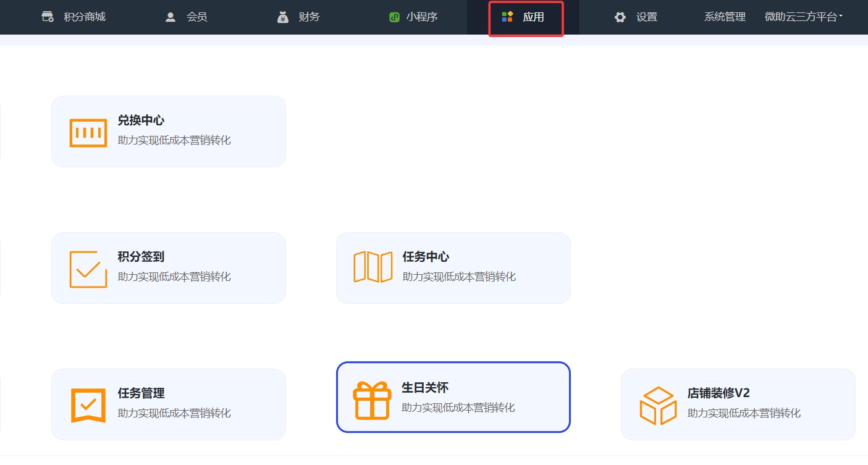This screenshot has height=465, width=868.
Task: Click the 兑换中心 ticket icon
Action: pyautogui.click(x=88, y=132)
